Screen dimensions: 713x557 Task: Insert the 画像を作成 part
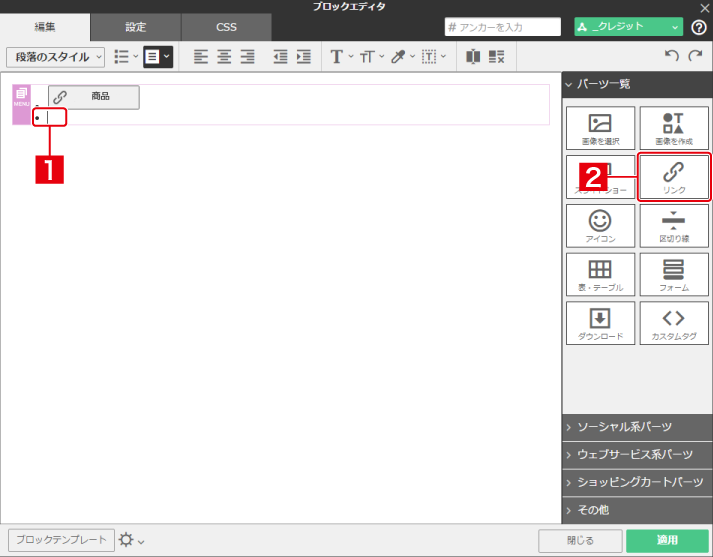(674, 128)
